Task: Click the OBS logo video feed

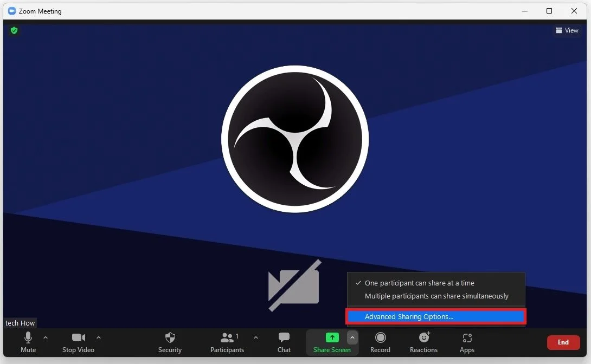Action: [x=295, y=139]
